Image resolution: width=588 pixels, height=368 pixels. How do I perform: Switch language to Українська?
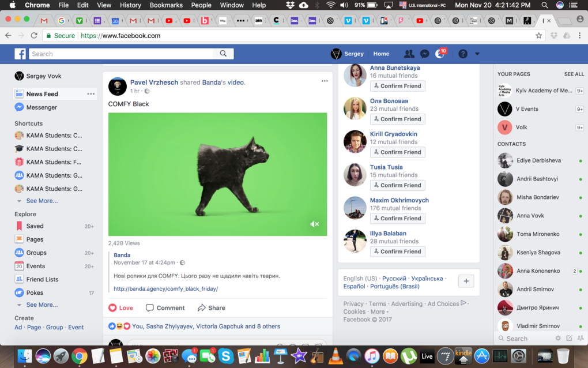coord(427,279)
